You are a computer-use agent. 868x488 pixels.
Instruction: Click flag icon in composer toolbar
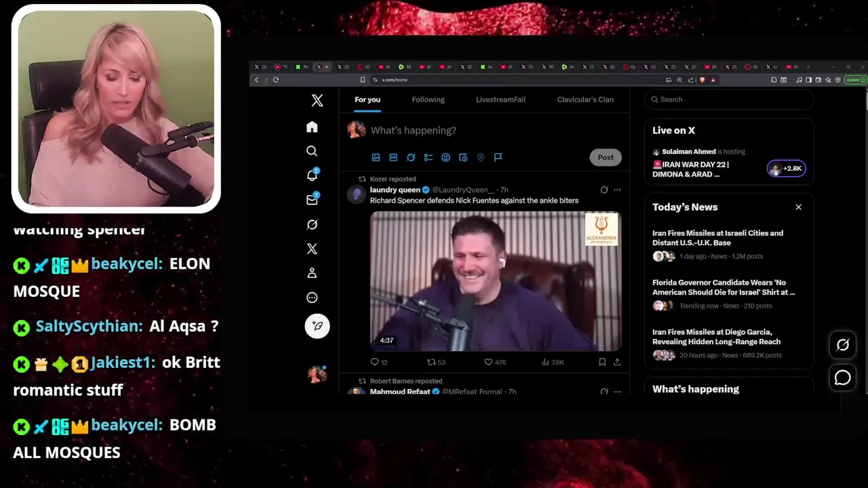[x=498, y=157]
